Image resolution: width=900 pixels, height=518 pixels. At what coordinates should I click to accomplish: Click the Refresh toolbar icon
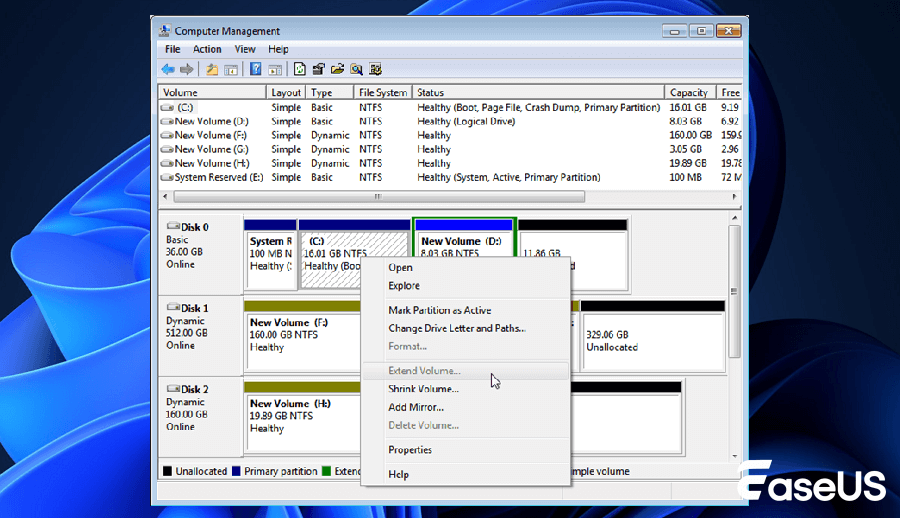click(299, 69)
